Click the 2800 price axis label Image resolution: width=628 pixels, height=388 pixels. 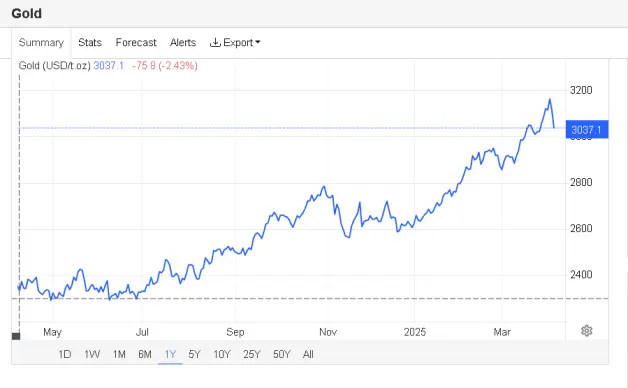click(581, 183)
